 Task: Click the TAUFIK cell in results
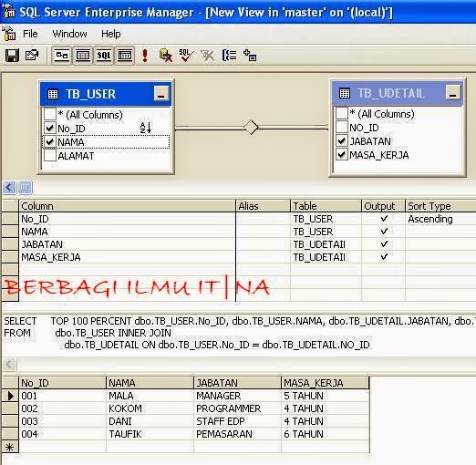(150, 434)
